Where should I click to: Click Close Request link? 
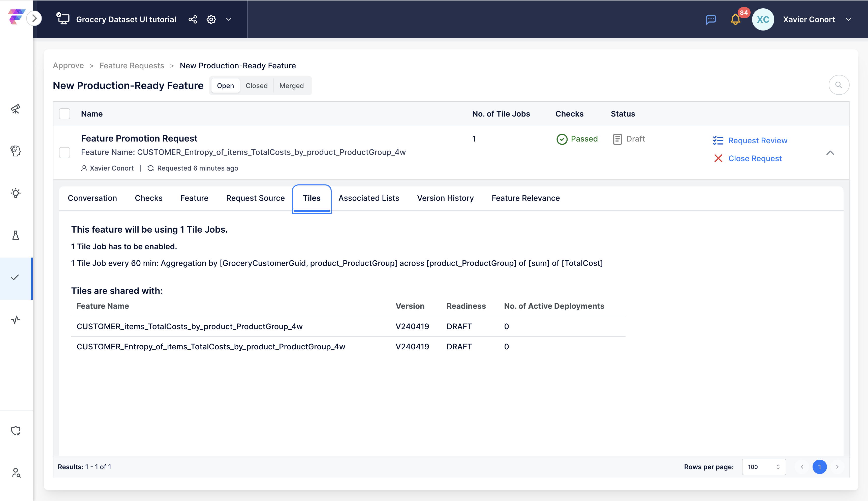(755, 158)
